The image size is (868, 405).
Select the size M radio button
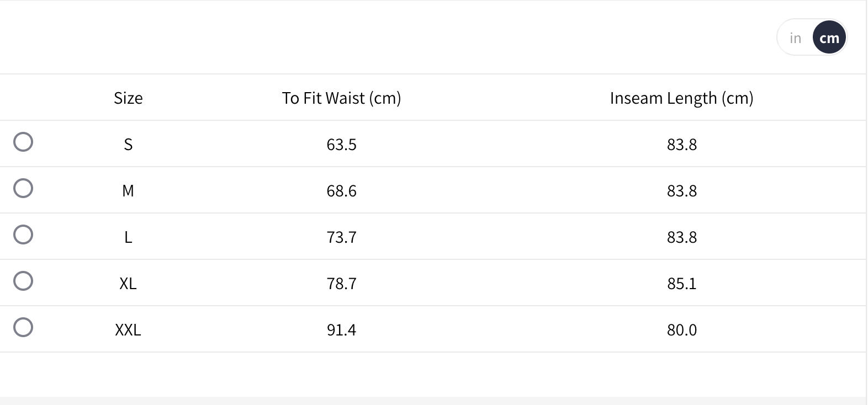click(x=23, y=188)
